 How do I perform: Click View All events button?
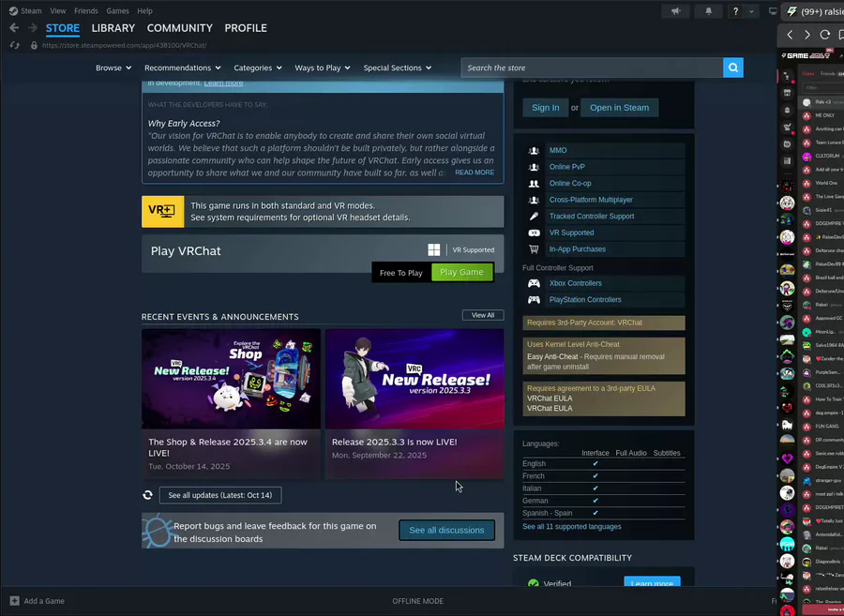(x=483, y=315)
